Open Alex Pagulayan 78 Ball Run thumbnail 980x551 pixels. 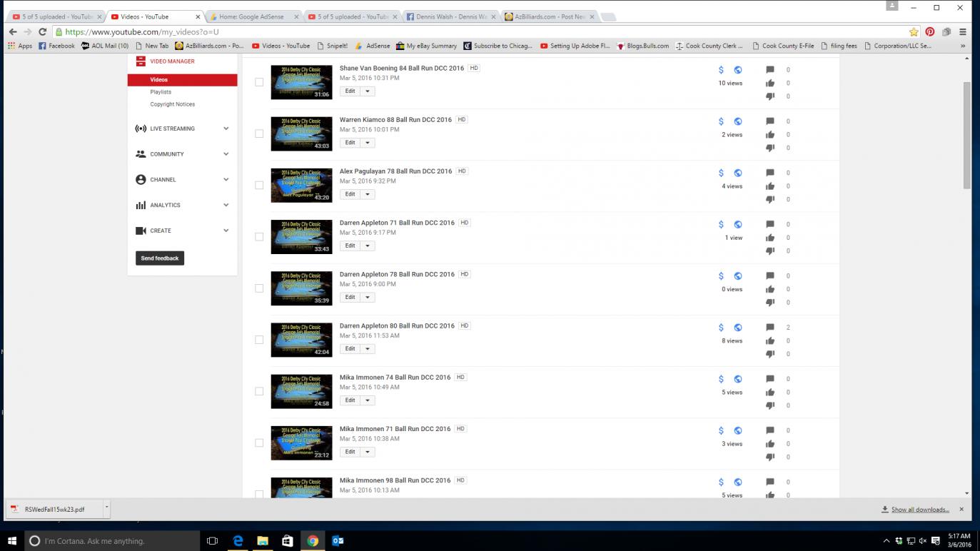pyautogui.click(x=301, y=186)
